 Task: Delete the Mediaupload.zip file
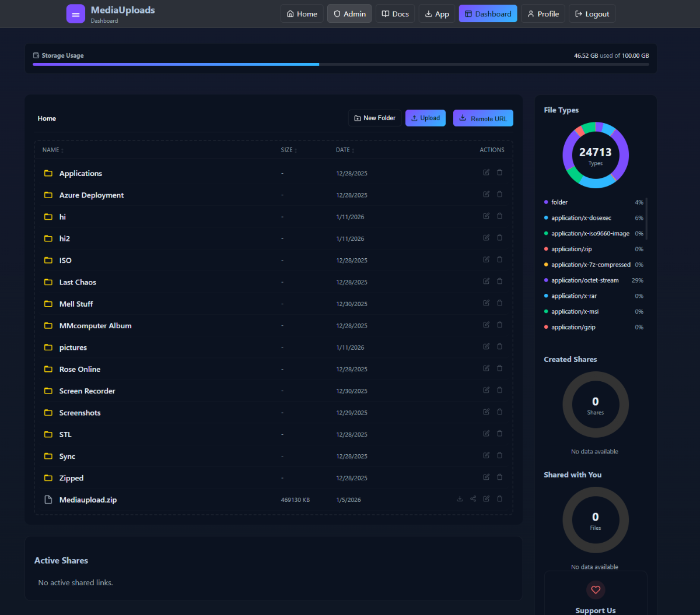click(x=499, y=499)
